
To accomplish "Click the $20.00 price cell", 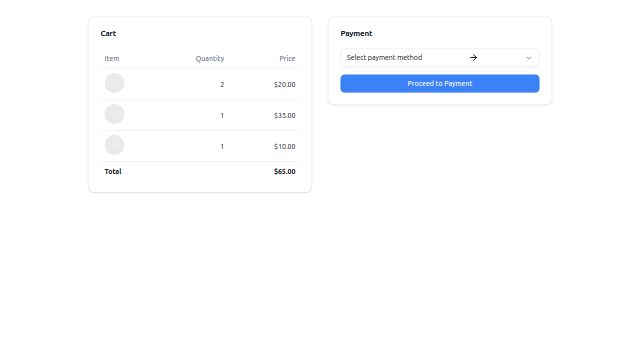I will click(284, 84).
